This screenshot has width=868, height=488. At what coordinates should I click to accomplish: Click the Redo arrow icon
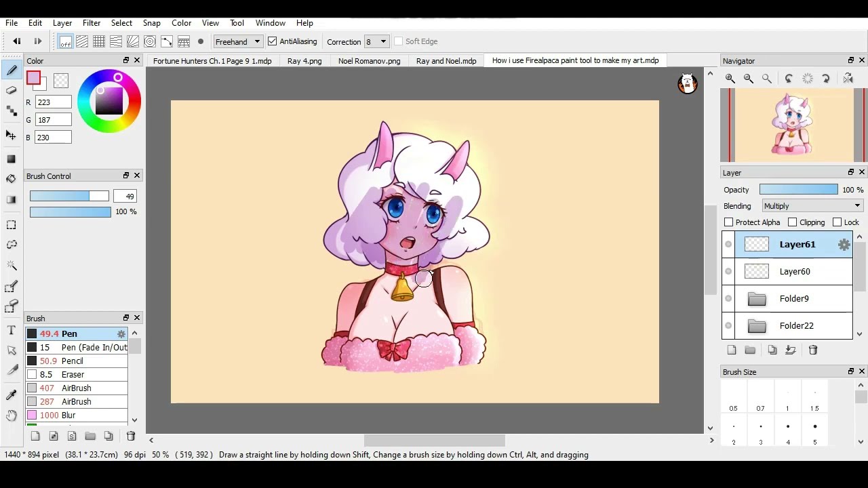click(x=37, y=41)
